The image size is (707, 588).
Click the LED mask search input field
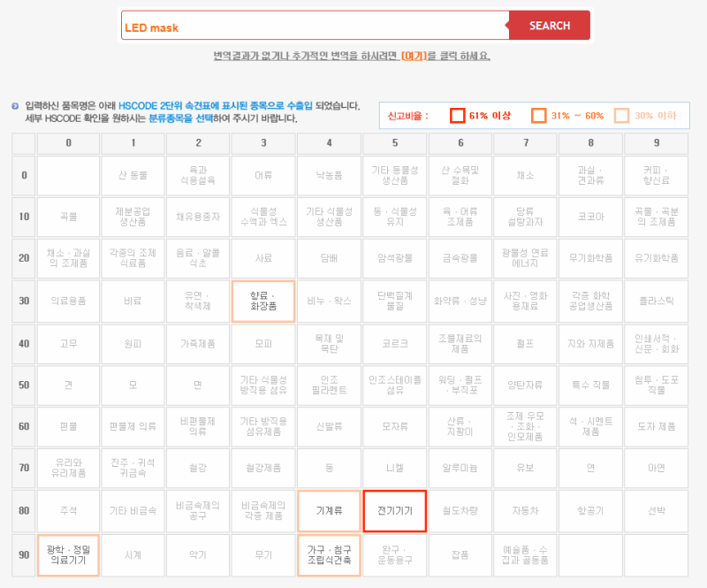[x=309, y=26]
